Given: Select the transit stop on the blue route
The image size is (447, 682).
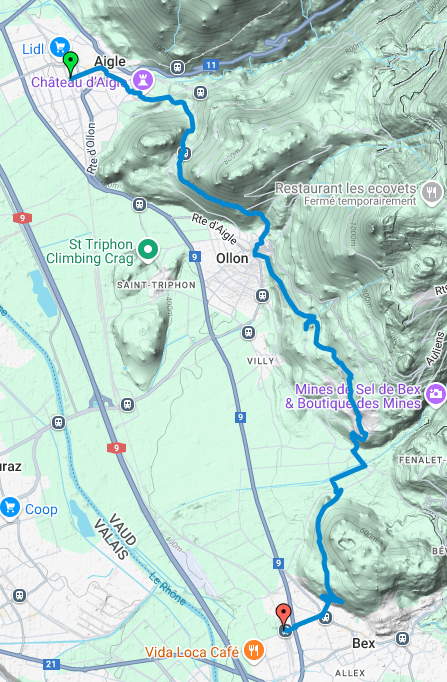Looking at the screenshot, I should tap(185, 154).
